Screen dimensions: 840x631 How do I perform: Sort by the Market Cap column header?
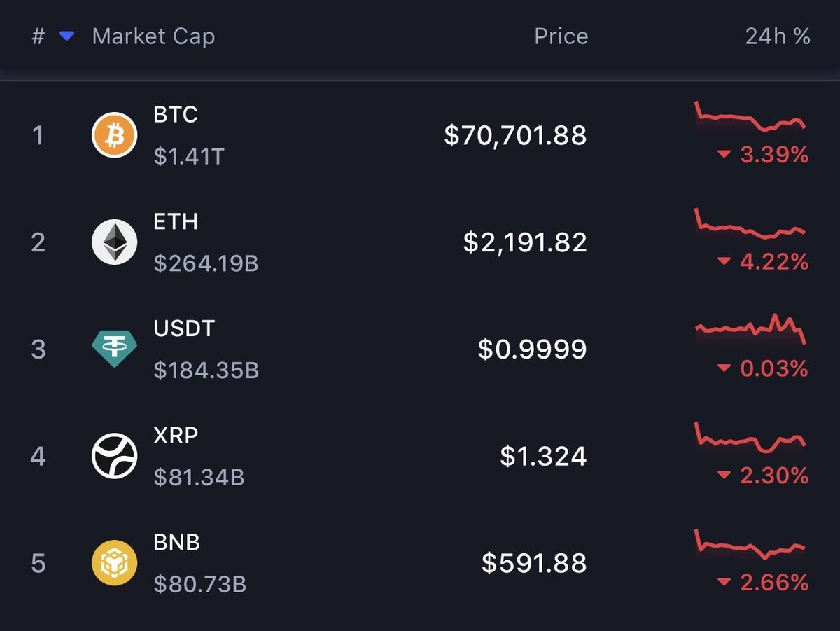point(153,36)
